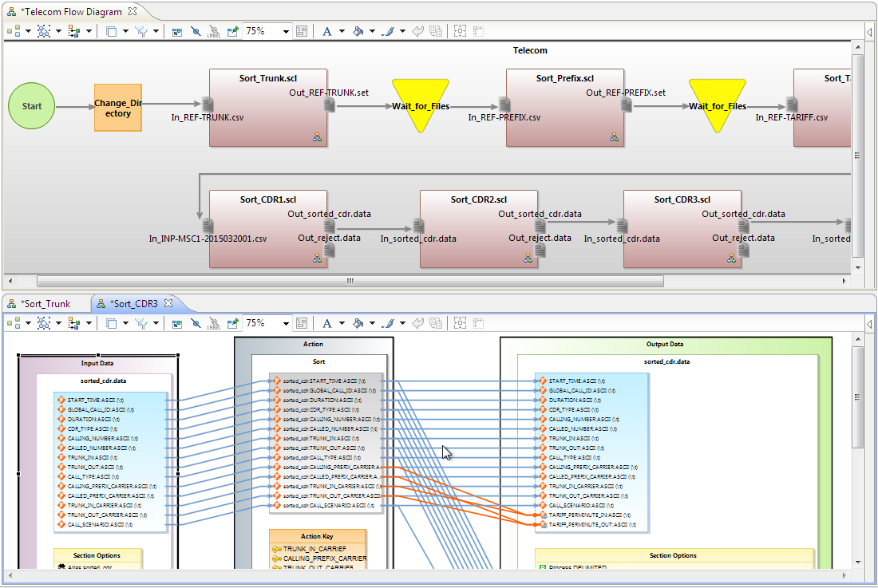Open filter dropdown arrow in Sort_CDR3 toolbar

(156, 323)
